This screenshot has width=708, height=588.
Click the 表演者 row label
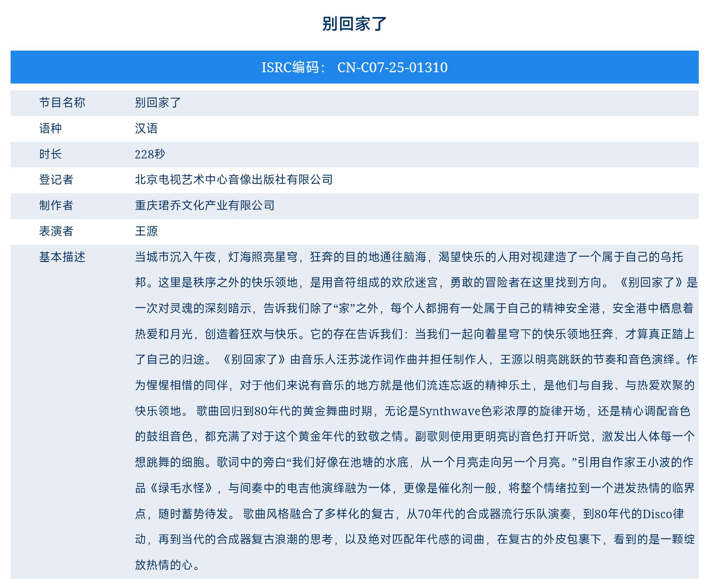[56, 231]
